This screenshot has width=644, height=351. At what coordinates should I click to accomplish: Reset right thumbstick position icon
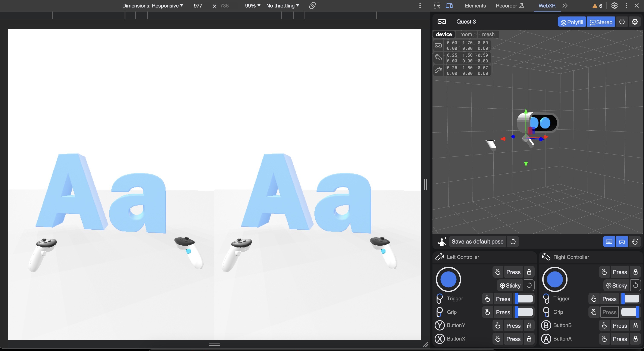click(x=635, y=285)
